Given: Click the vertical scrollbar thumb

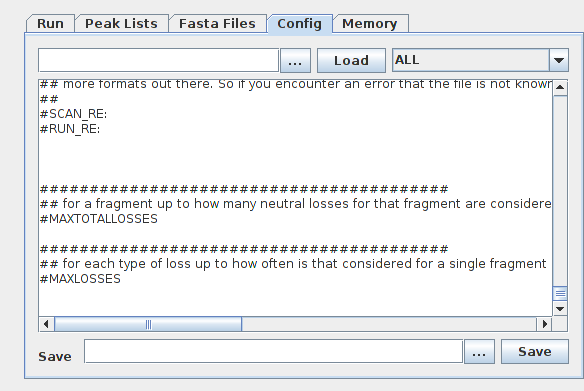Looking at the screenshot, I should pos(560,293).
